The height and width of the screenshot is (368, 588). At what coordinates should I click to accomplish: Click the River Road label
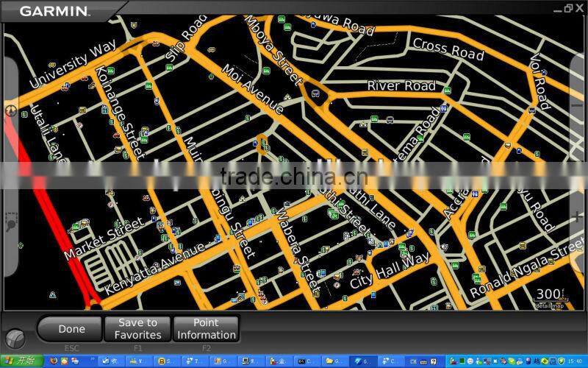pyautogui.click(x=401, y=85)
